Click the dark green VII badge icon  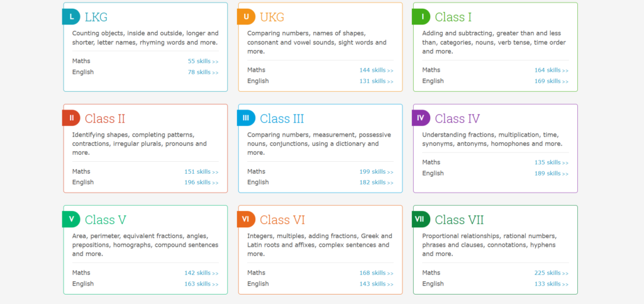pyautogui.click(x=421, y=219)
